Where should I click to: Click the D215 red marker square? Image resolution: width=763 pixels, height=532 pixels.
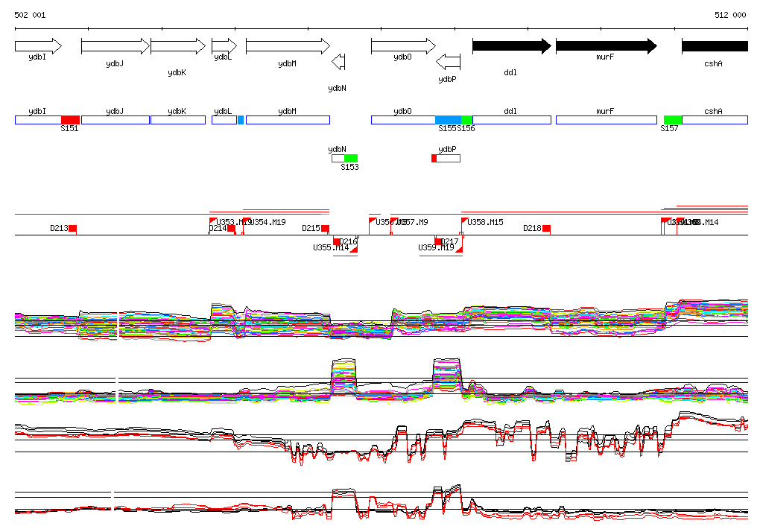click(x=325, y=229)
